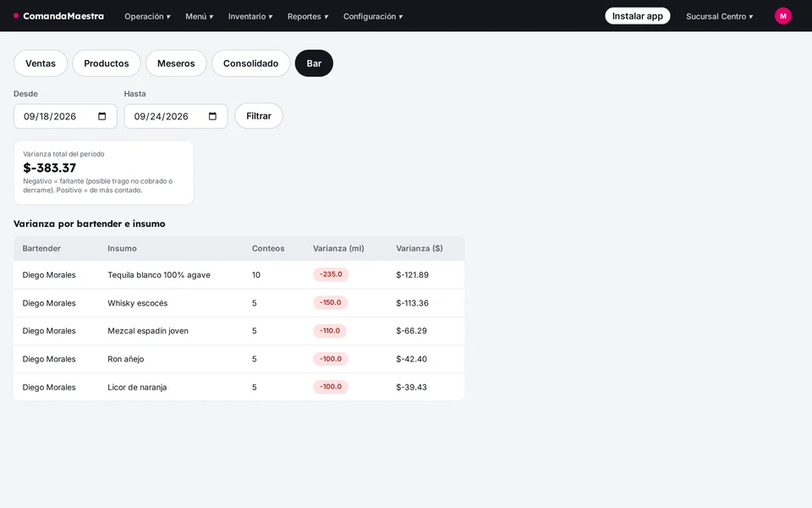Screen dimensions: 812x508
Task: Expand the Sucursal Centro branch selector
Action: click(x=719, y=16)
